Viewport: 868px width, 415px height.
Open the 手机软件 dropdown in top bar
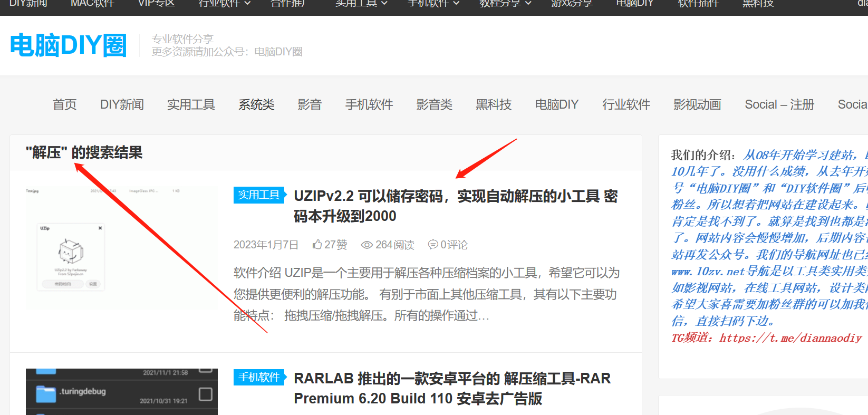tap(433, 4)
